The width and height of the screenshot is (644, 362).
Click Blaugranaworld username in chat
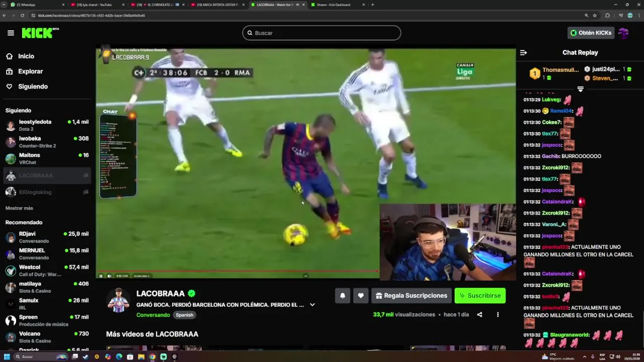[570, 335]
